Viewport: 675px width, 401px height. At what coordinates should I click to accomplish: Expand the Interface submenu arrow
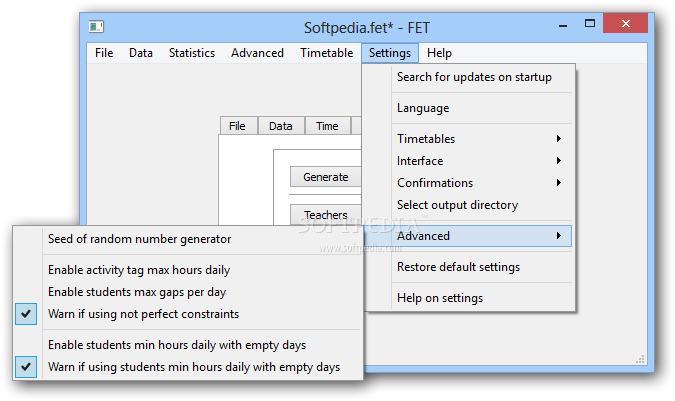coord(558,160)
